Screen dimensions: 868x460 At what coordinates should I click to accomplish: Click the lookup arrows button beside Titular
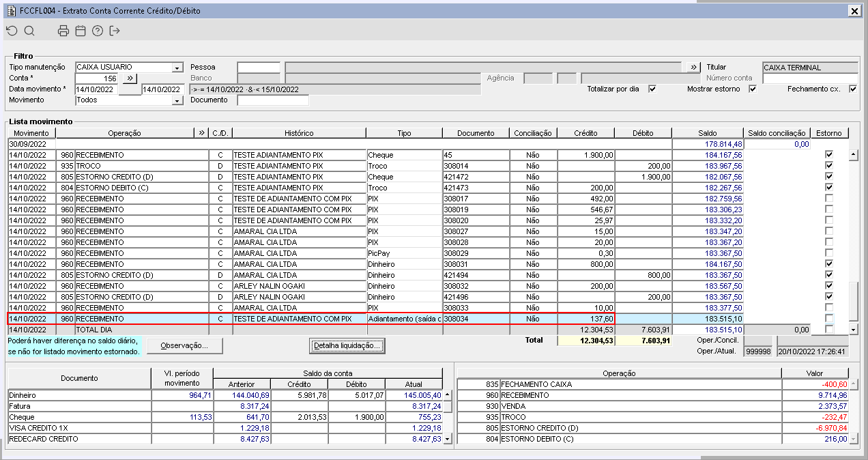694,67
